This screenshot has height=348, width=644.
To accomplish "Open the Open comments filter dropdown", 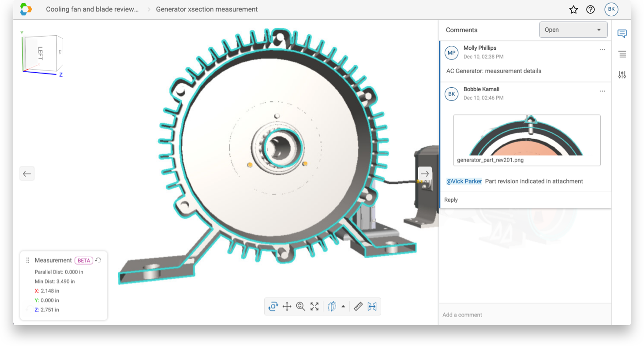I will 573,30.
